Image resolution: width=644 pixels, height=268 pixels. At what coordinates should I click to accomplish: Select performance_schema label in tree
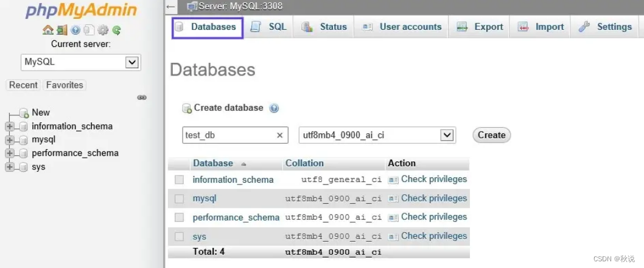pos(75,153)
